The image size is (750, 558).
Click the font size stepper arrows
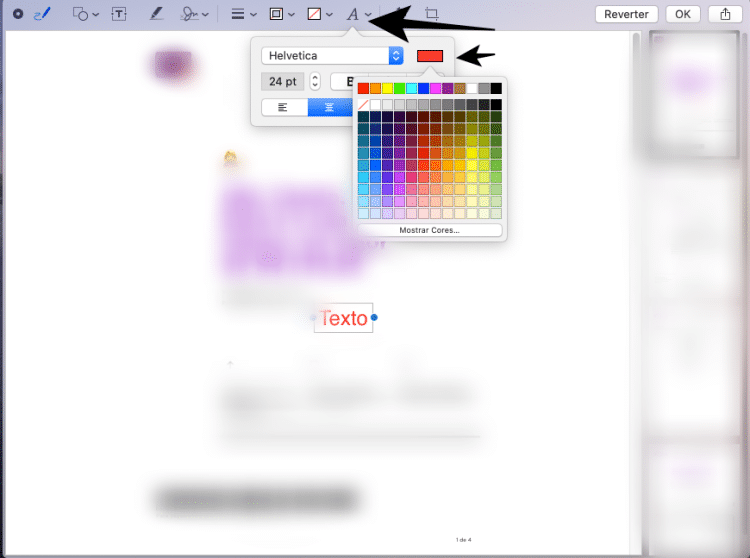point(315,82)
